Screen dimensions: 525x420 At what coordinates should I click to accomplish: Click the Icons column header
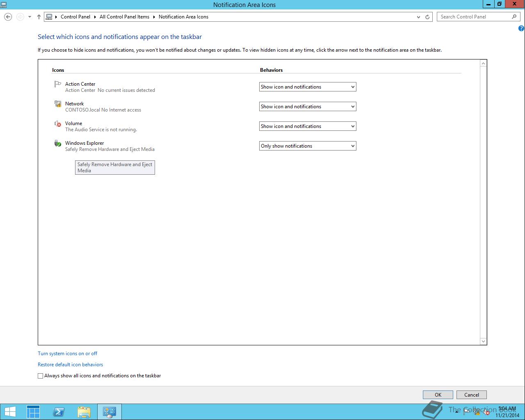coord(58,70)
